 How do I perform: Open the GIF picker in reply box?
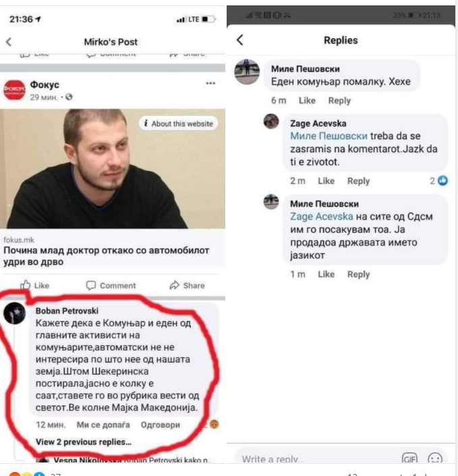coord(409,458)
